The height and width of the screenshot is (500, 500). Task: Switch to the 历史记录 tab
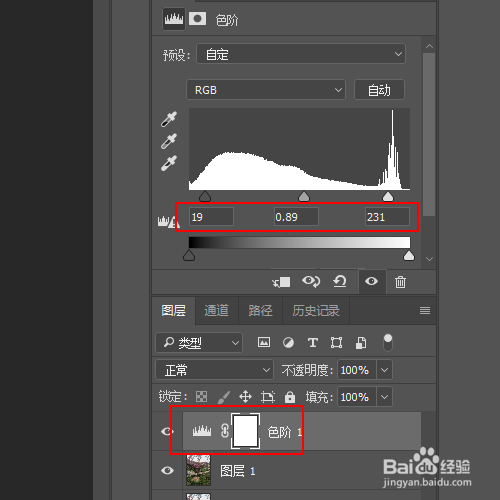pyautogui.click(x=316, y=311)
